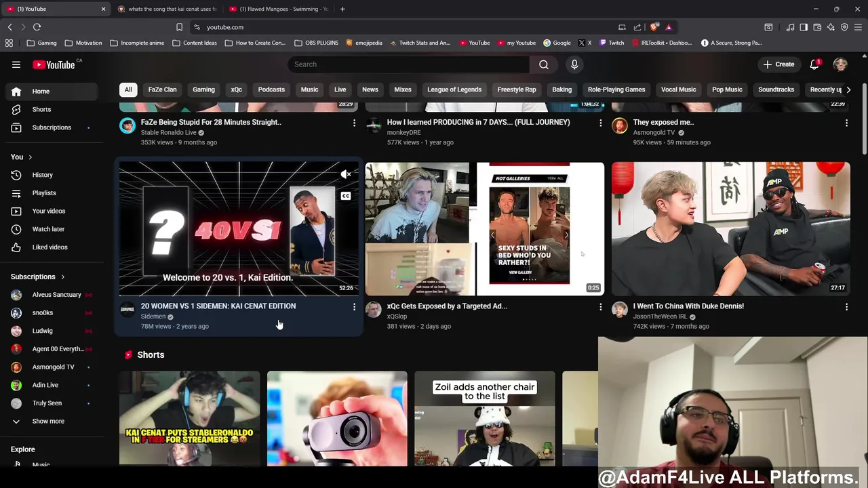The image size is (868, 488).
Task: Open Ludwig subscription channel
Action: tap(50, 331)
